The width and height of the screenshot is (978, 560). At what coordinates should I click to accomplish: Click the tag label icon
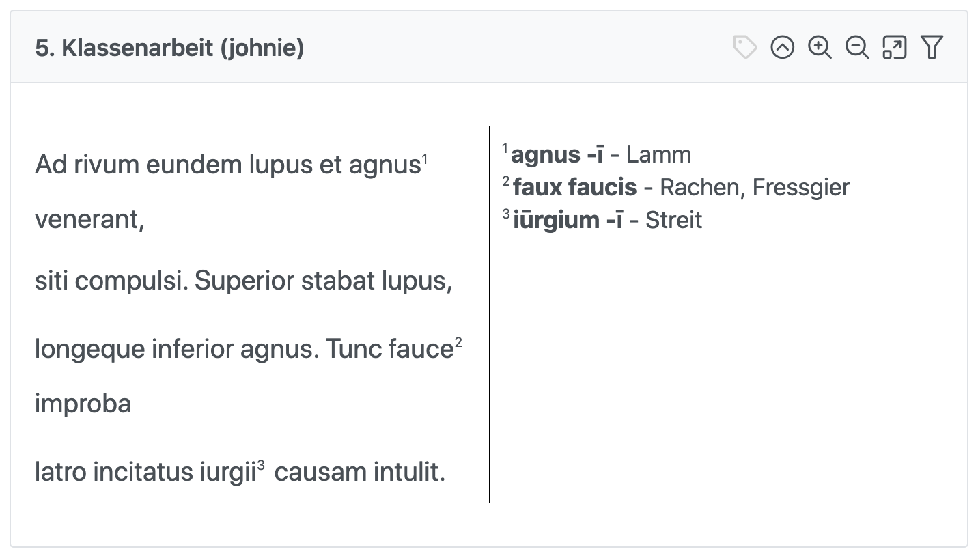coord(744,47)
